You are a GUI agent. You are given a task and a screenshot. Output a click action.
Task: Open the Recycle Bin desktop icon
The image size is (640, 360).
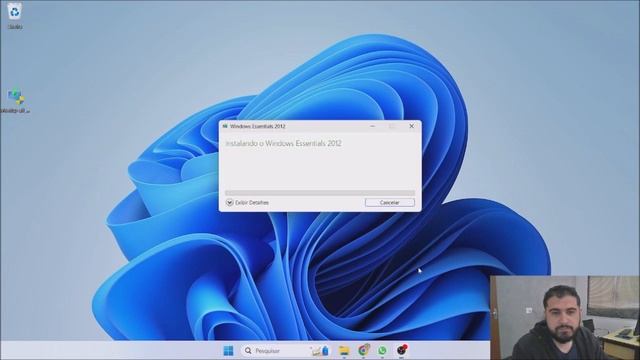[15, 16]
